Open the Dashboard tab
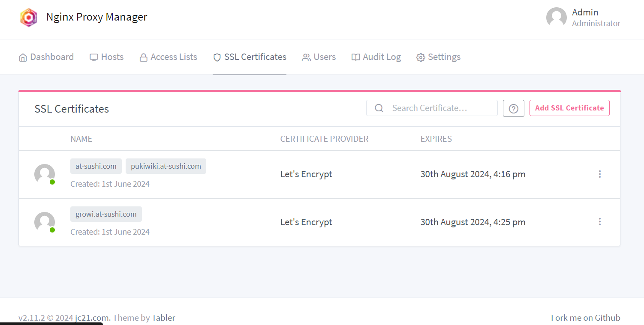Image resolution: width=644 pixels, height=325 pixels. [x=46, y=57]
